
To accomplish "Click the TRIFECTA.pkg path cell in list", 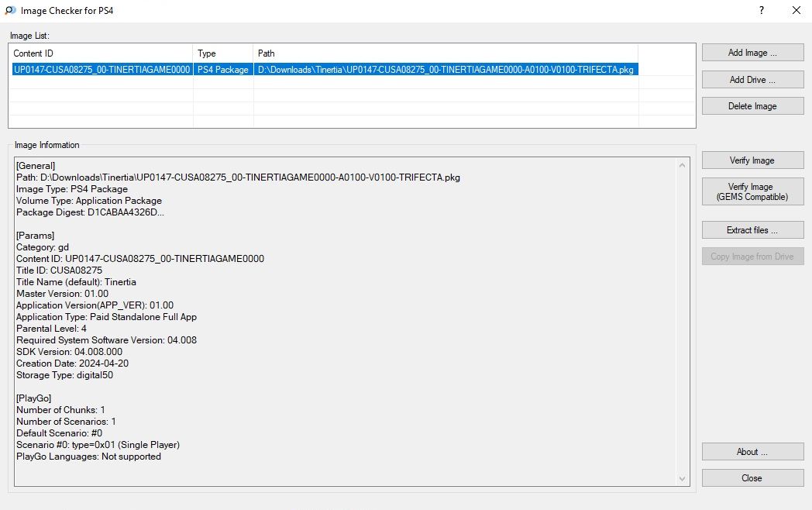I will (446, 70).
